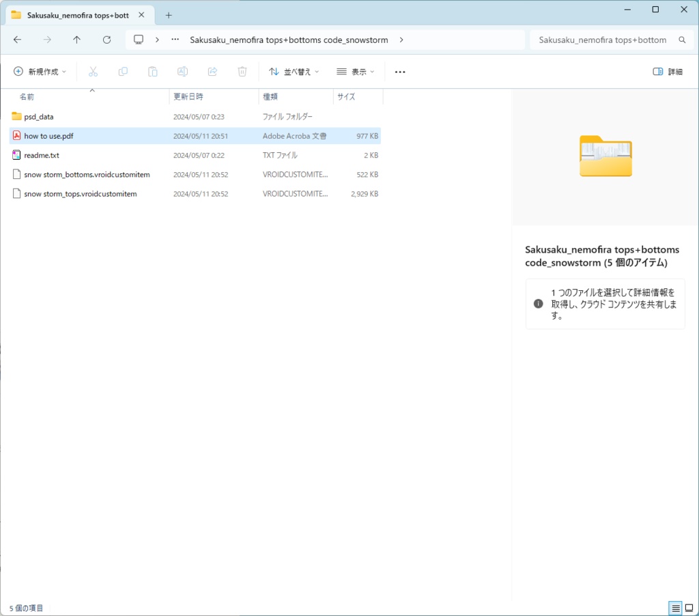Switch to details list view in status bar
The height and width of the screenshot is (616, 699).
(x=675, y=608)
